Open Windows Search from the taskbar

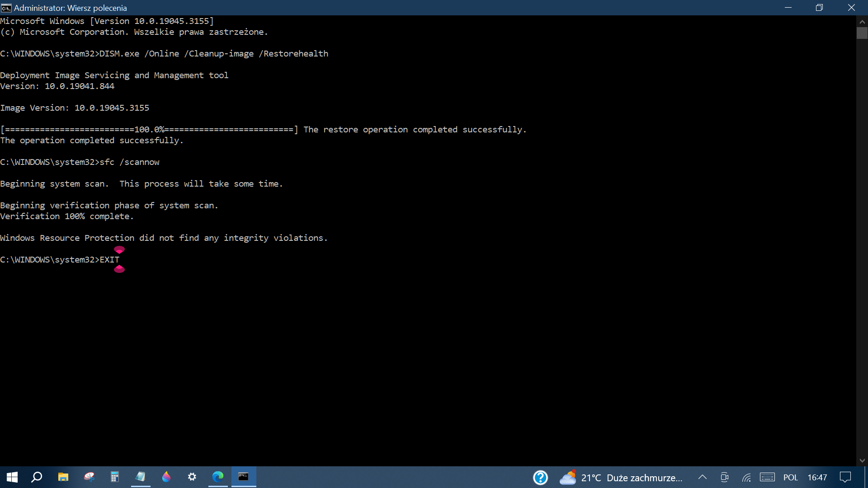click(37, 477)
